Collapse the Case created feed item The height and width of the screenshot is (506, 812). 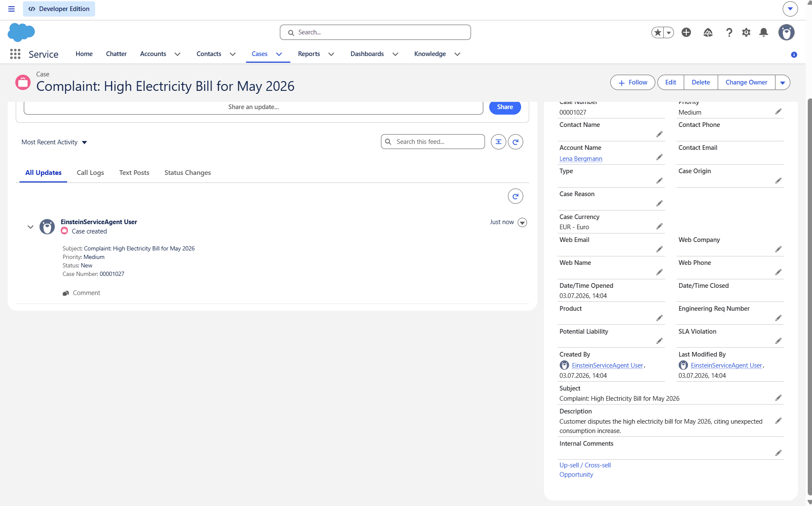[x=31, y=227]
